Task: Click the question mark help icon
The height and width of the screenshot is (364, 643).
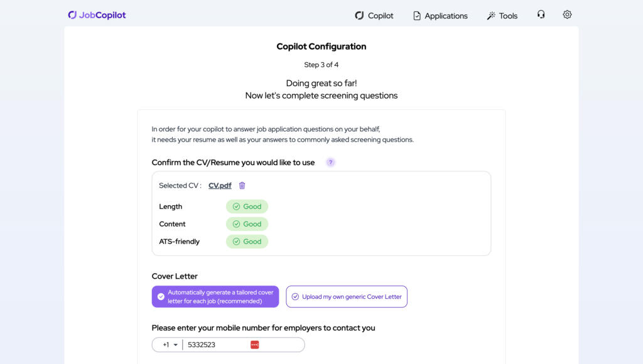Action: pyautogui.click(x=330, y=162)
